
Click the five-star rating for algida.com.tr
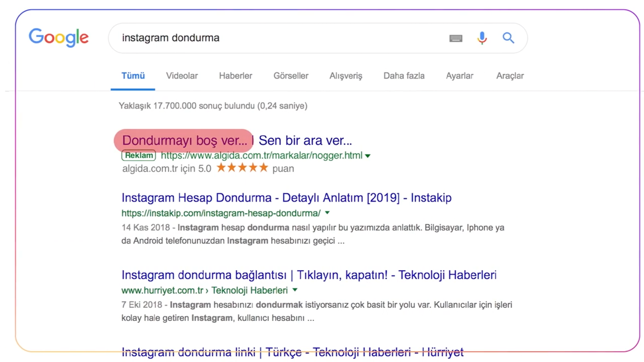pyautogui.click(x=242, y=168)
